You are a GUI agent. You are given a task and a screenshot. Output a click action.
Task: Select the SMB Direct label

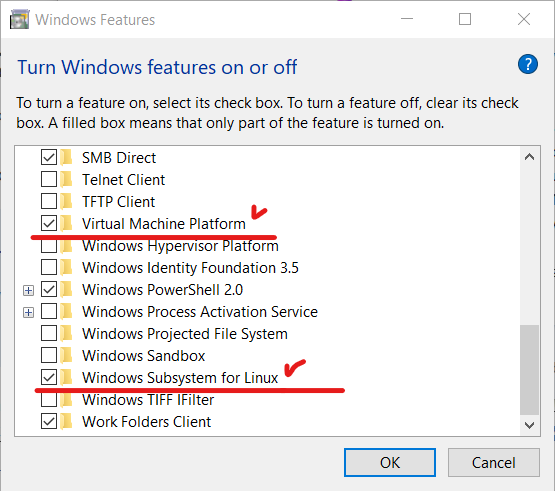[x=119, y=158]
